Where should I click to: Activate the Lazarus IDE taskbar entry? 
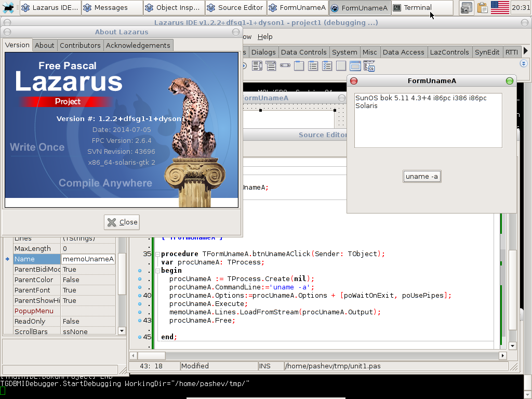(x=50, y=7)
